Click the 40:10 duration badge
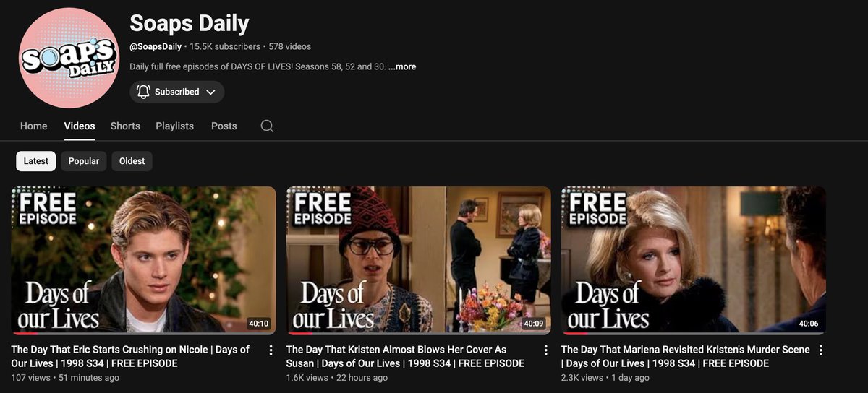Viewport: 868px width, 393px height. click(258, 324)
